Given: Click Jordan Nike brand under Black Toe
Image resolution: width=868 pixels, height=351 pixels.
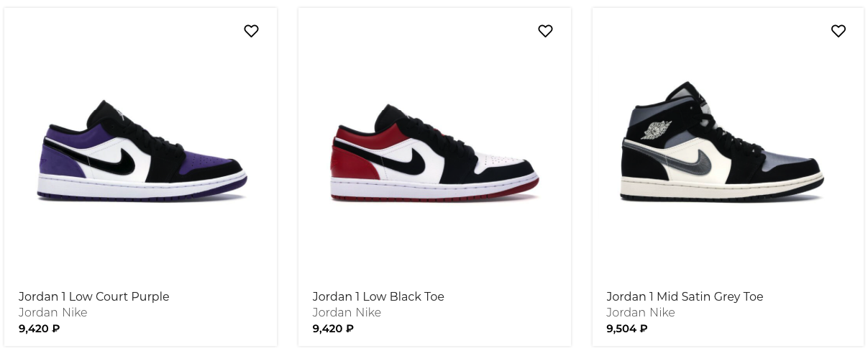Looking at the screenshot, I should 347,312.
